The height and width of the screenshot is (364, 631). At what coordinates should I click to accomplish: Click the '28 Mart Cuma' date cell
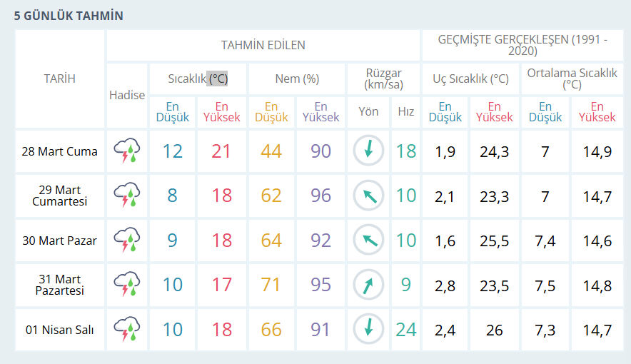point(59,151)
